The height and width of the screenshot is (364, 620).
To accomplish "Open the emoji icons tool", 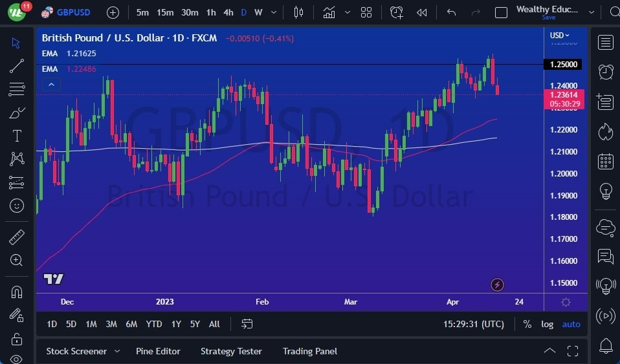I will point(17,206).
